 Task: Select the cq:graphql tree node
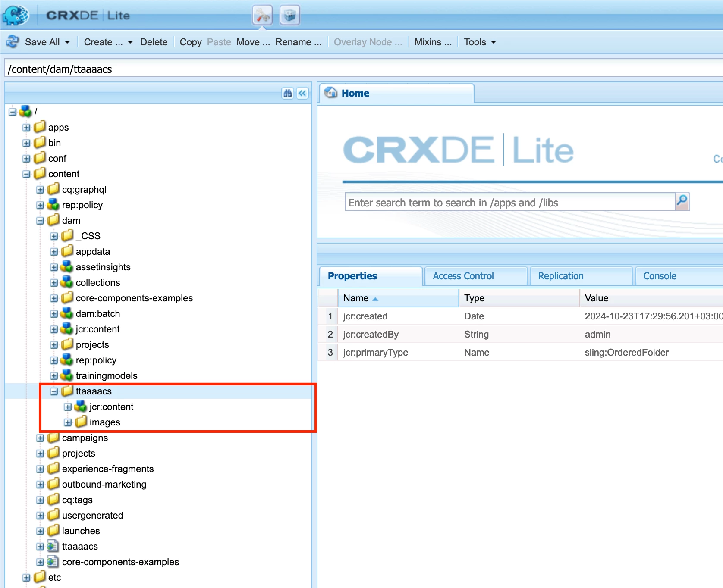[x=84, y=189]
